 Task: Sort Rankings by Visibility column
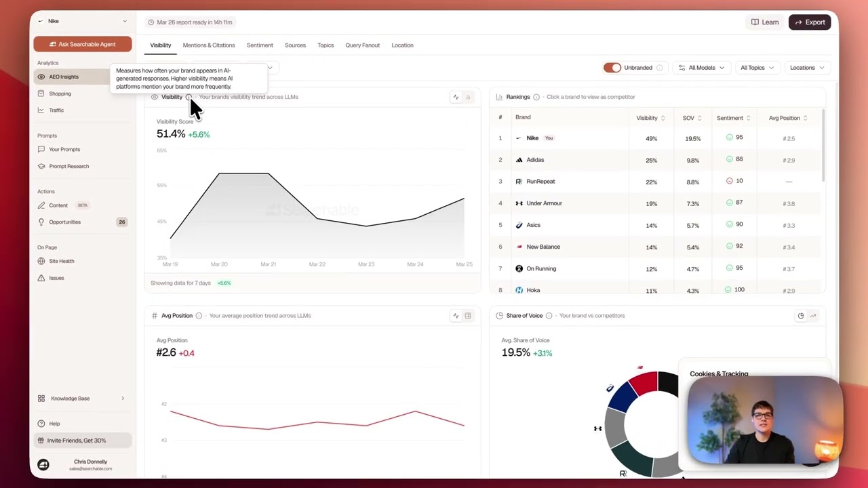point(650,118)
